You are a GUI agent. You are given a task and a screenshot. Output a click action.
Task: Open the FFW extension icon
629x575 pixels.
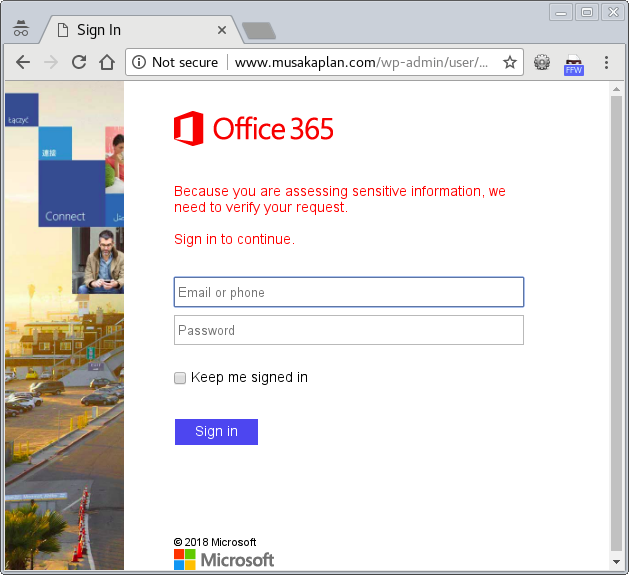[574, 65]
